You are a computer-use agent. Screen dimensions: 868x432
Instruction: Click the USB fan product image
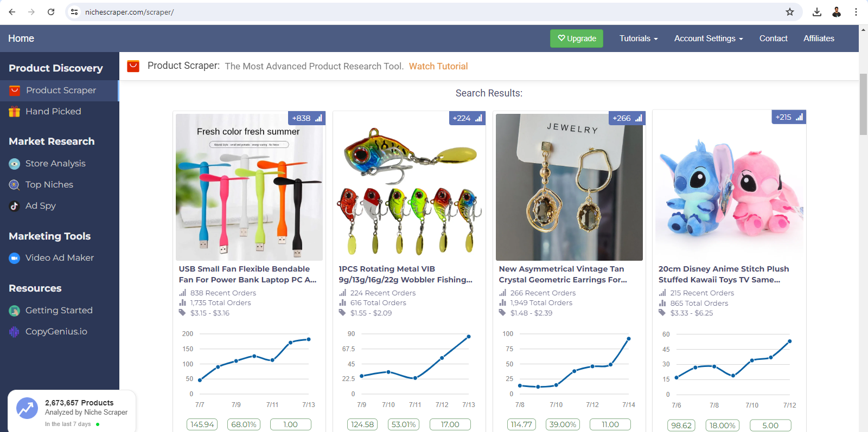point(249,187)
